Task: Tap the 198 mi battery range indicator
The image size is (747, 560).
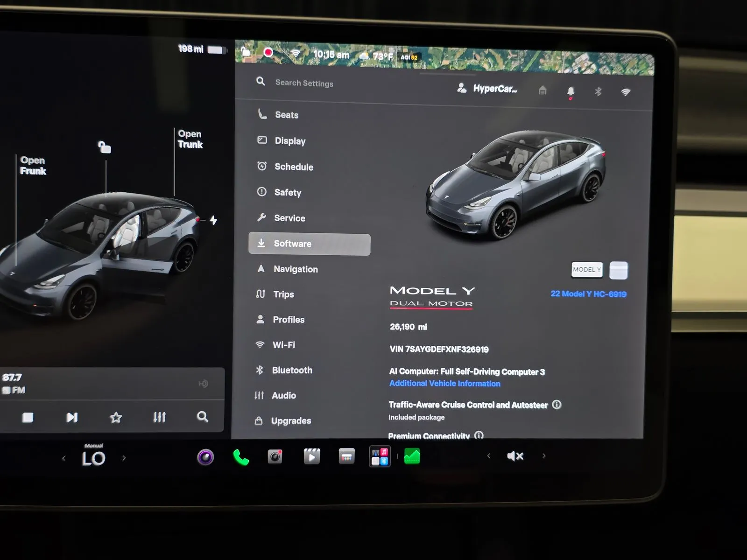Action: pos(202,49)
